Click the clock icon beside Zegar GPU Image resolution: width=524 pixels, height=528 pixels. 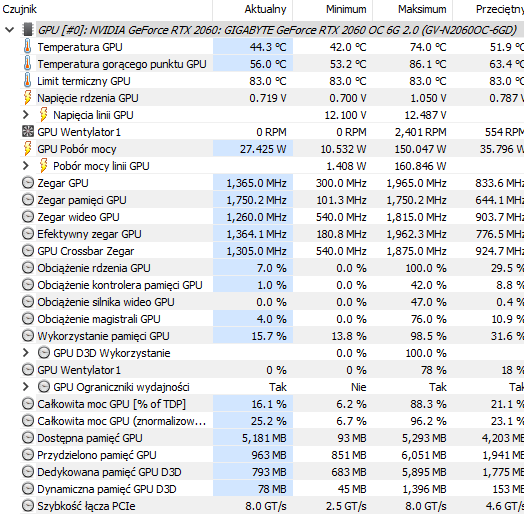coord(28,183)
